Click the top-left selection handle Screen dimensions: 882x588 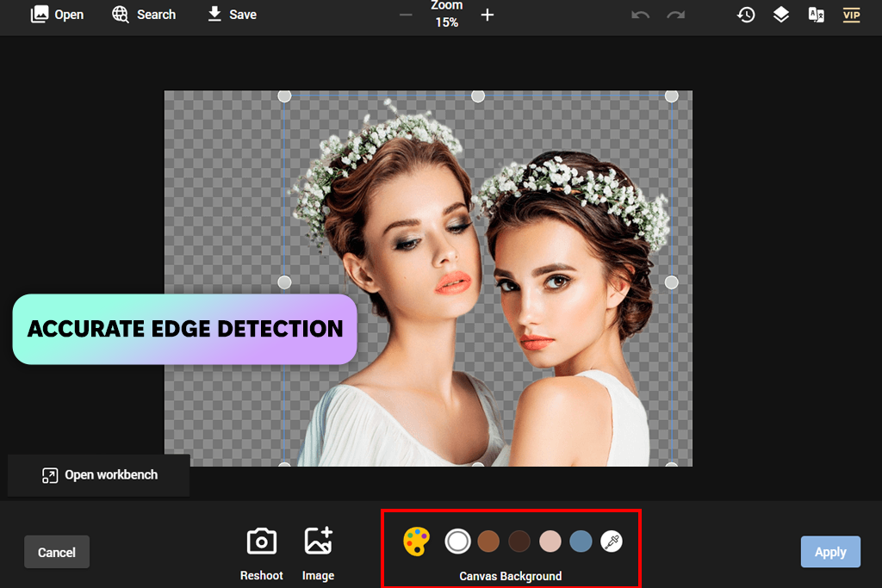(284, 96)
